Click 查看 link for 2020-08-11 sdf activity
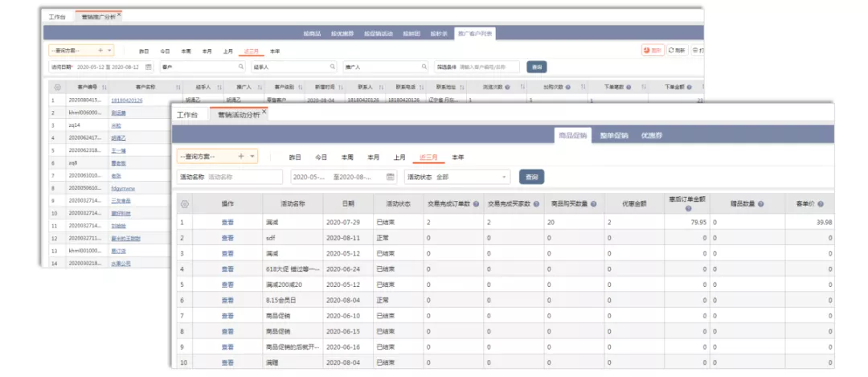The image size is (868, 377). [227, 238]
